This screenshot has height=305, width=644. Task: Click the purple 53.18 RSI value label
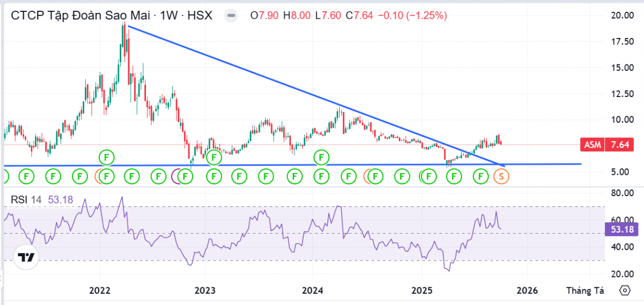click(620, 230)
